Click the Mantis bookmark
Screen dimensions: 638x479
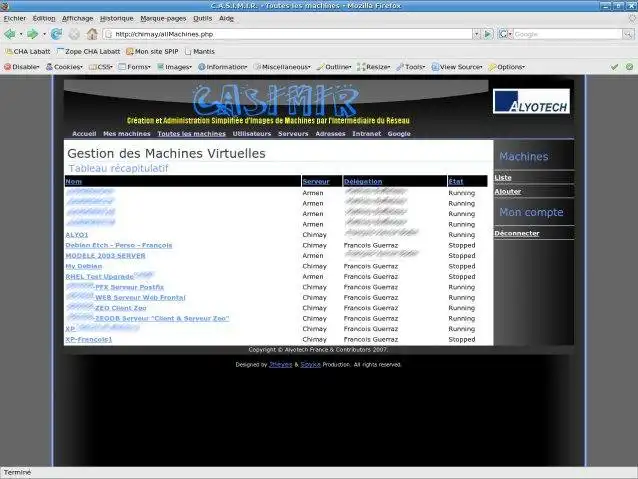point(200,52)
